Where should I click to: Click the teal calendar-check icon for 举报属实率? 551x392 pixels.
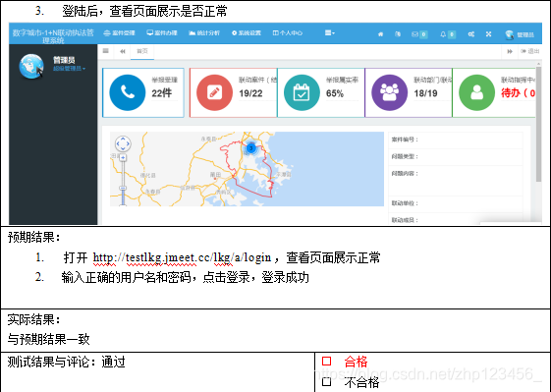click(x=302, y=92)
